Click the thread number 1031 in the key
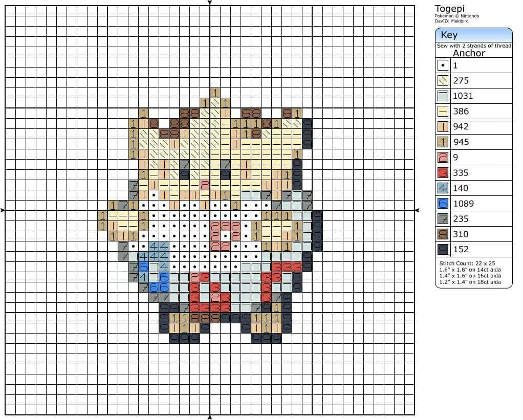This screenshot has height=420, width=523. click(x=463, y=96)
